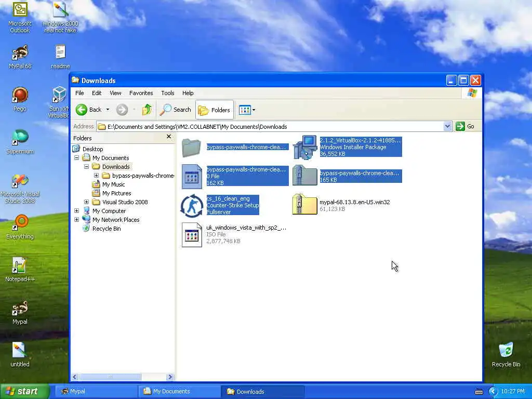Select the MyPal 68 desktop shortcut

20,57
